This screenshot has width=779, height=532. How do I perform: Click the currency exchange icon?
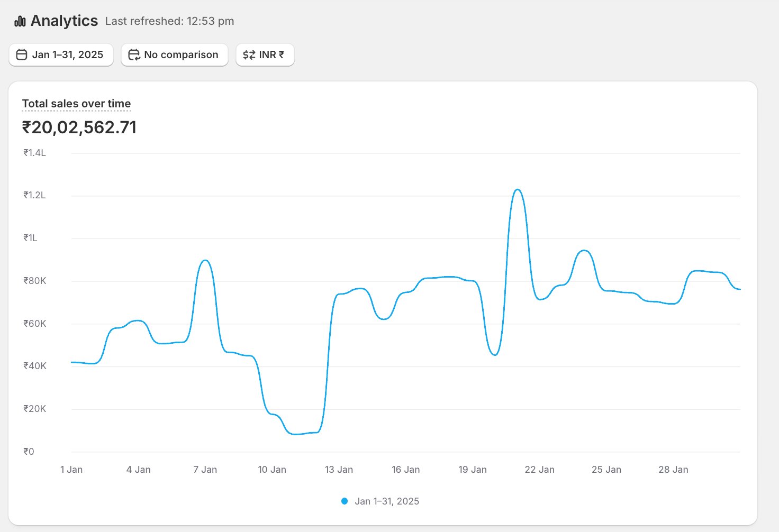(x=249, y=55)
